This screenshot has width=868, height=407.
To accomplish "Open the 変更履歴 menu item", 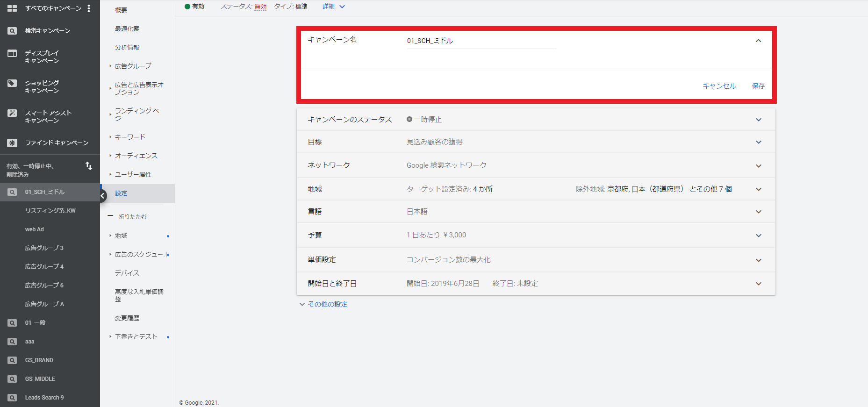I will coord(127,318).
